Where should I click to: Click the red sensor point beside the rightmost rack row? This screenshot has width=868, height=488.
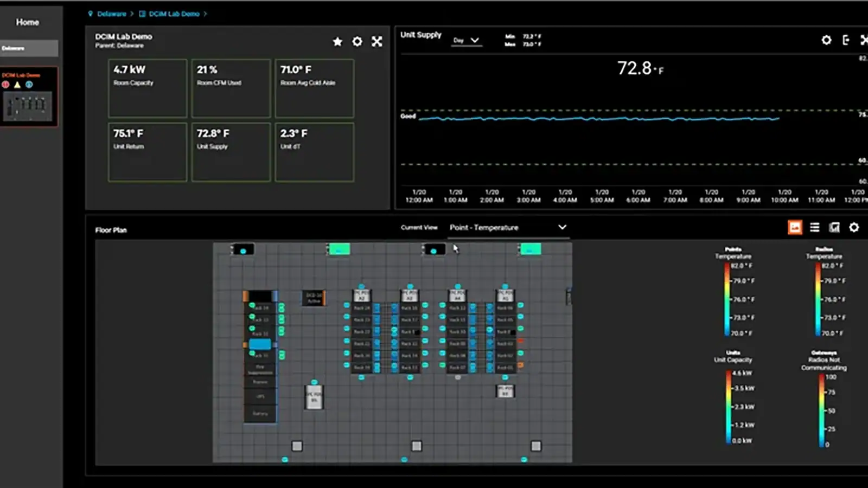point(521,341)
